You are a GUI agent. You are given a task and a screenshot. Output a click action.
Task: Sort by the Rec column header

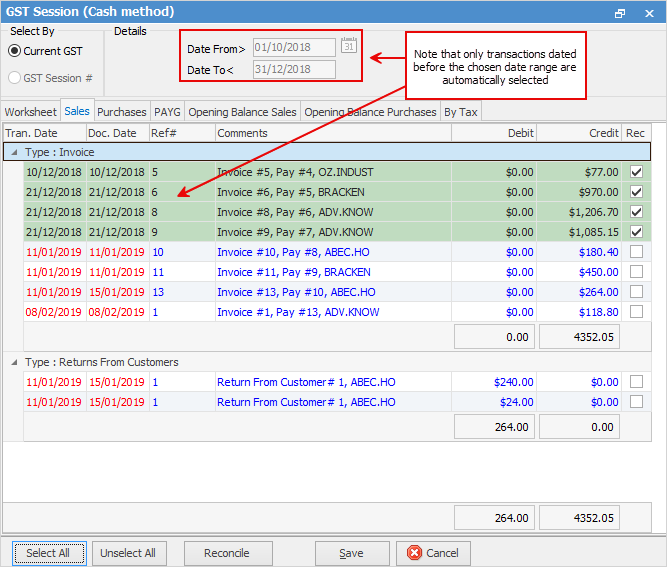point(636,133)
